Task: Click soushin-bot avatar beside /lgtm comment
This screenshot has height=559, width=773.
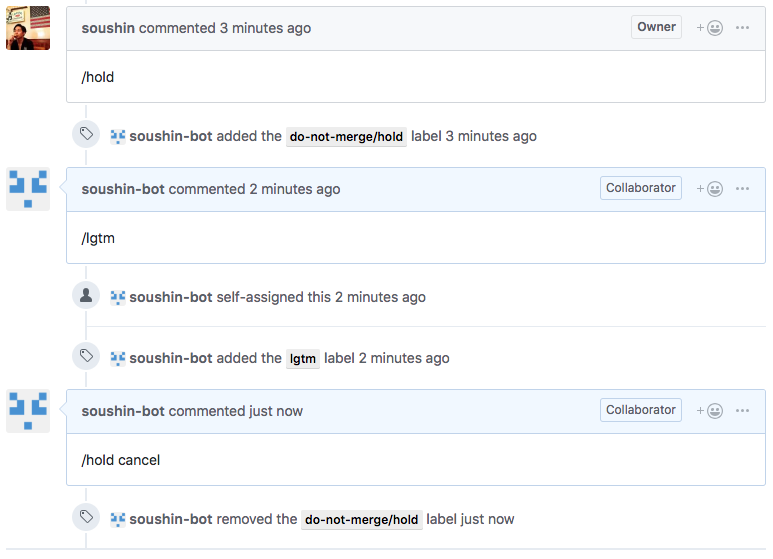Action: [28, 189]
